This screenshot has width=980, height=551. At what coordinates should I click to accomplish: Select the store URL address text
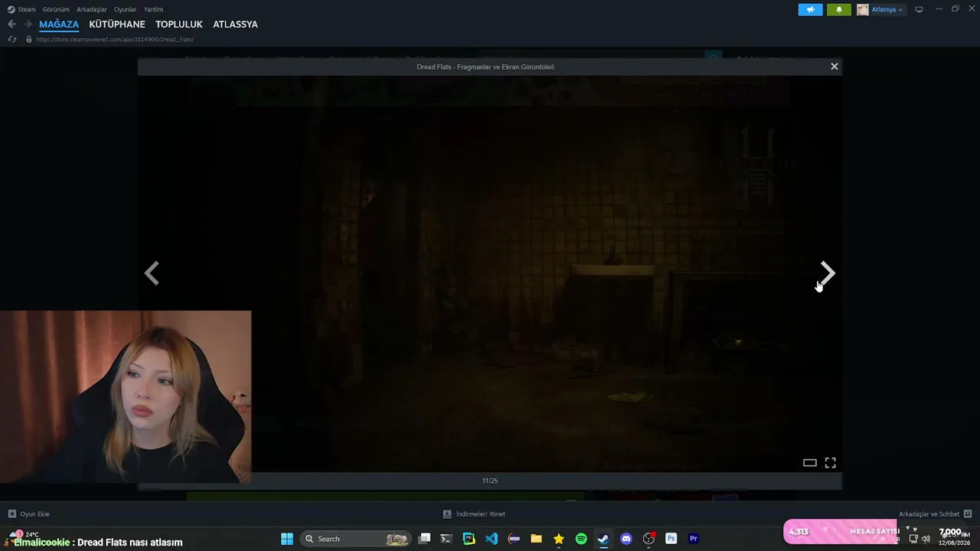tap(115, 39)
